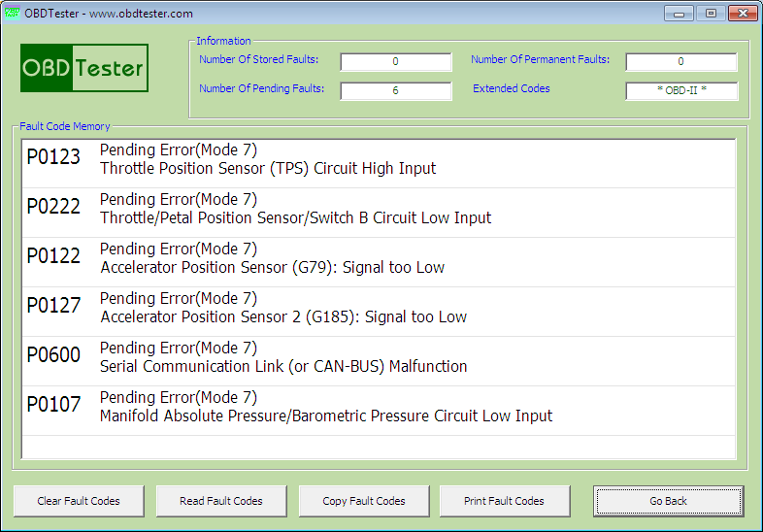The height and width of the screenshot is (532, 763).
Task: Click Print Fault Codes button
Action: point(505,501)
